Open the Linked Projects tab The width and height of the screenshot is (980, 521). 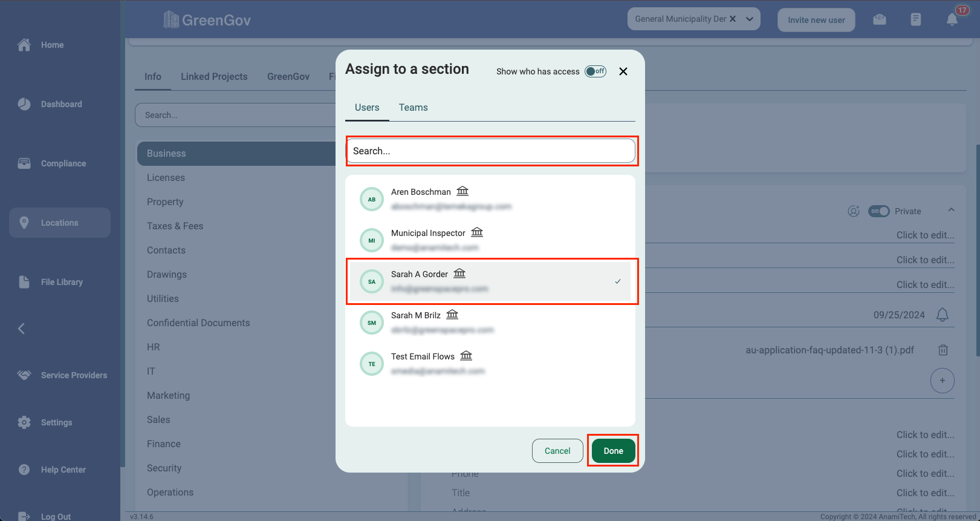click(214, 76)
